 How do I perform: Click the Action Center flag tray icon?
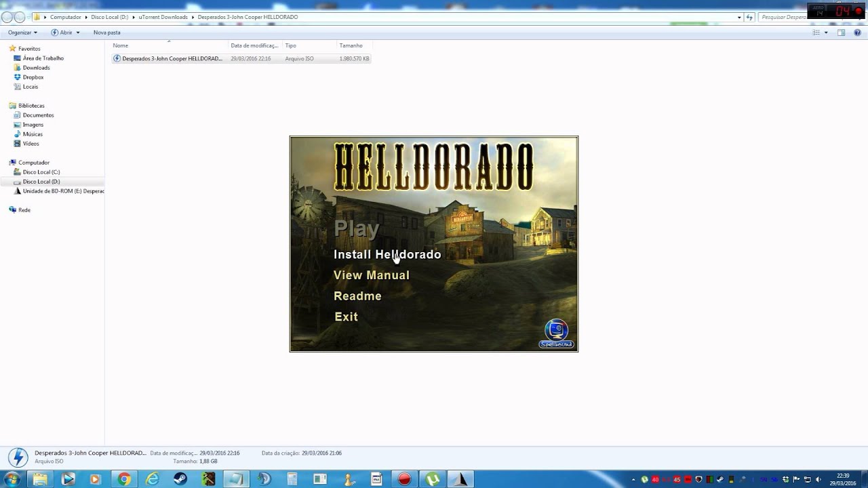pyautogui.click(x=795, y=479)
